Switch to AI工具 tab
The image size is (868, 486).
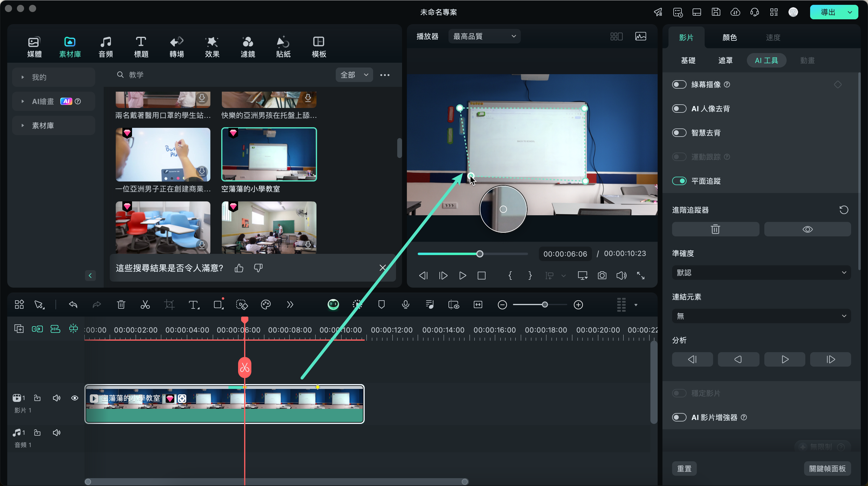click(x=767, y=60)
